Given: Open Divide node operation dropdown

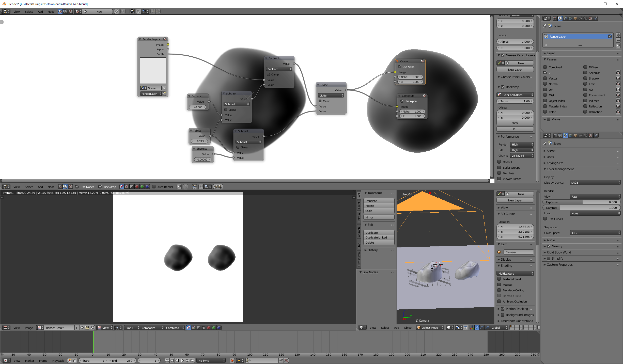Looking at the screenshot, I should click(x=331, y=96).
